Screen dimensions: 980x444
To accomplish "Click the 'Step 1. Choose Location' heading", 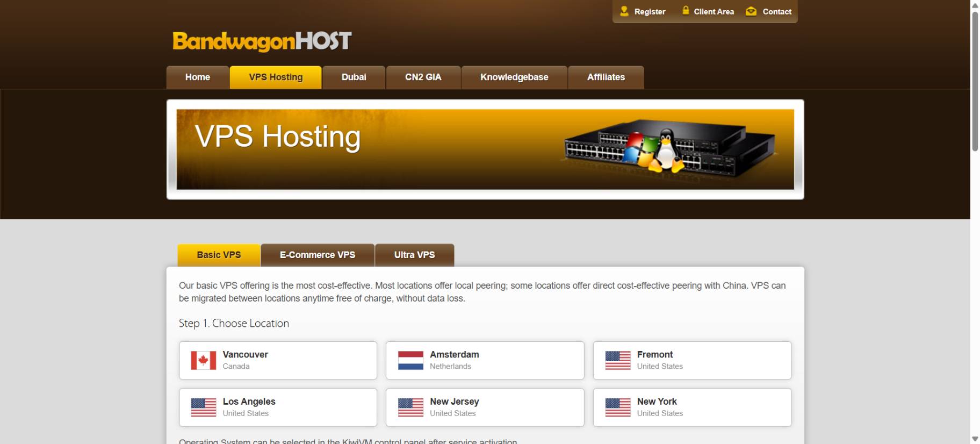I will click(234, 323).
